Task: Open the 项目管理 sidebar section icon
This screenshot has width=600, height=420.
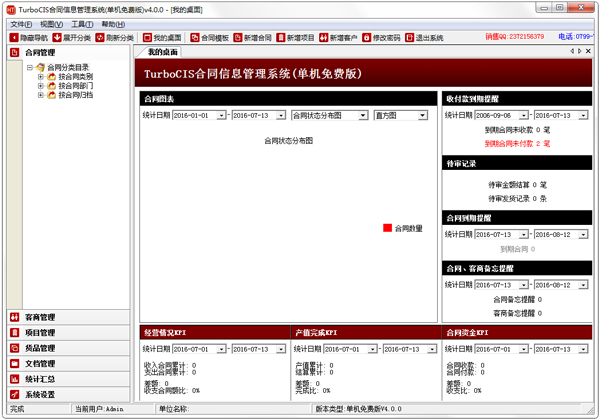Action: point(15,332)
